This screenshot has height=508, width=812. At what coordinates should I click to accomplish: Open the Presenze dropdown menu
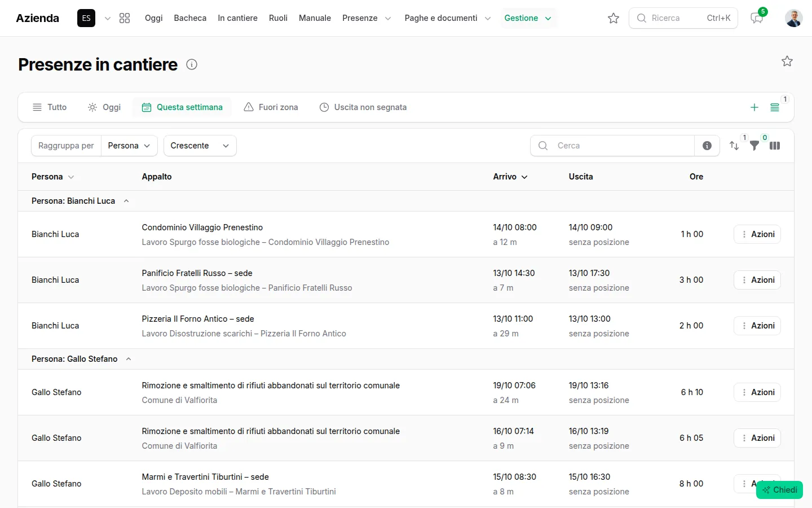[x=367, y=18]
